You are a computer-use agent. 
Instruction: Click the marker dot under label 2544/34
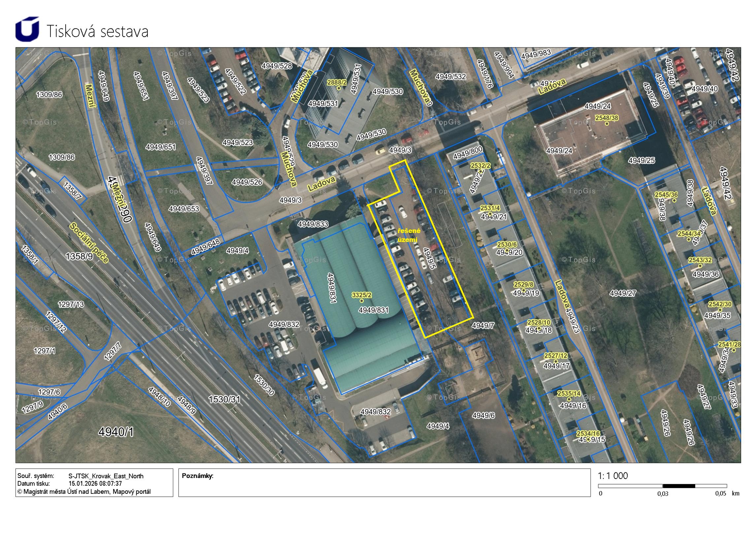689,239
